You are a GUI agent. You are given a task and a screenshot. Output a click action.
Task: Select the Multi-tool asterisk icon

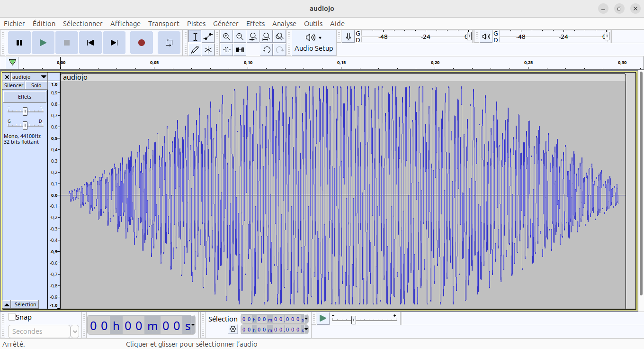(208, 49)
